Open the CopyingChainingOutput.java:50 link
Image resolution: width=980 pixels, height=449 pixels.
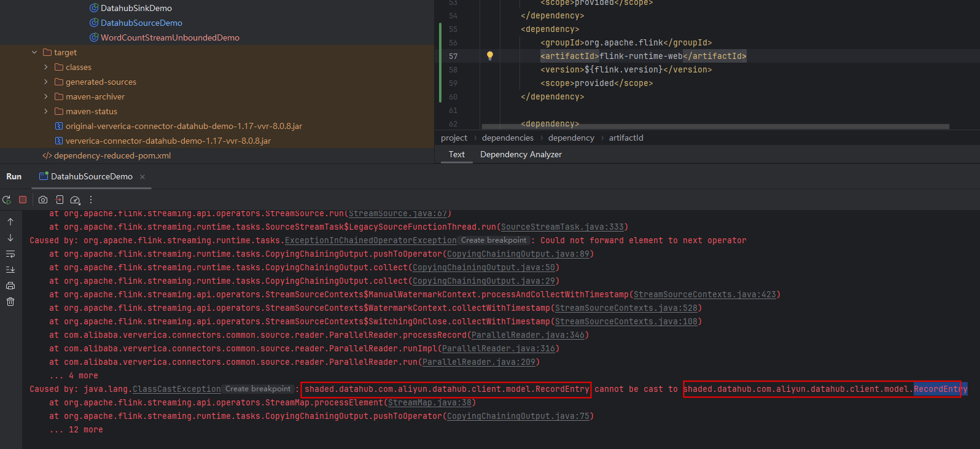[x=484, y=267]
